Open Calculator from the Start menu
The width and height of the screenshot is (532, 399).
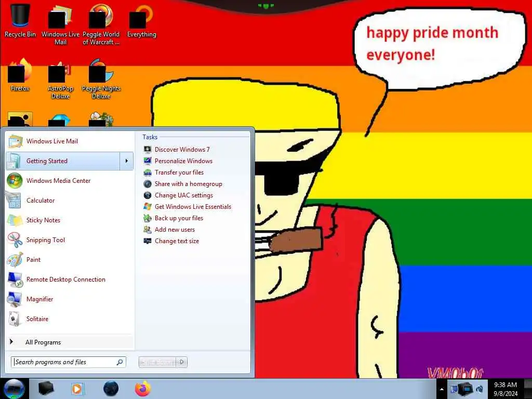70,200
